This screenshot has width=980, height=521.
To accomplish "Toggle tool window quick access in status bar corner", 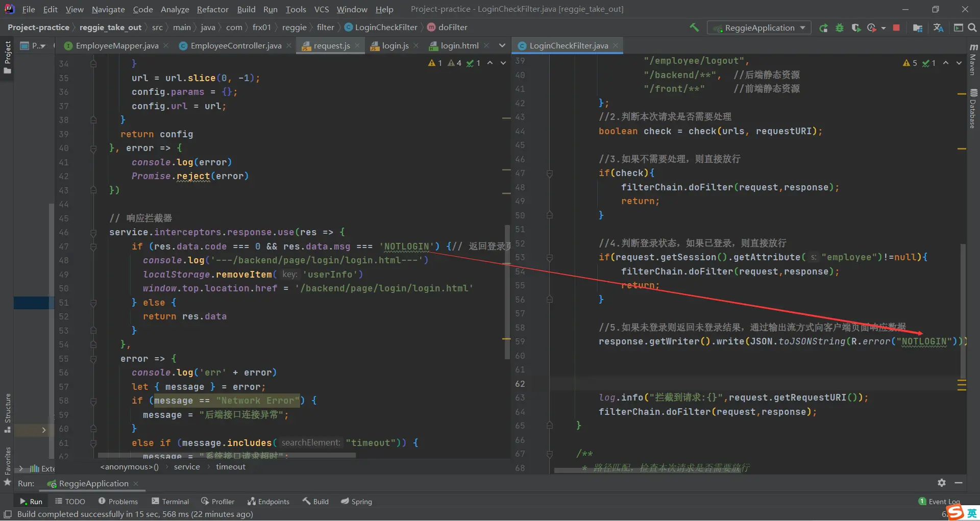I will click(8, 514).
